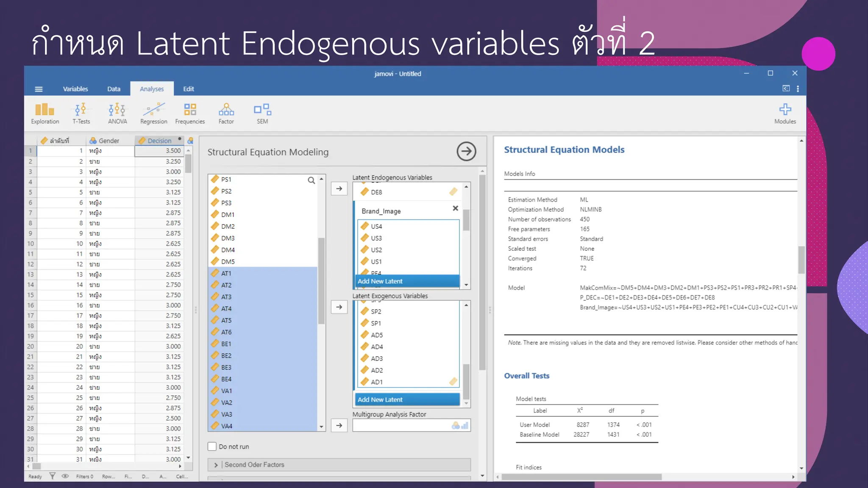Screen dimensions: 868x488
Task: Toggle the filter funnel icon in status bar
Action: (52, 476)
